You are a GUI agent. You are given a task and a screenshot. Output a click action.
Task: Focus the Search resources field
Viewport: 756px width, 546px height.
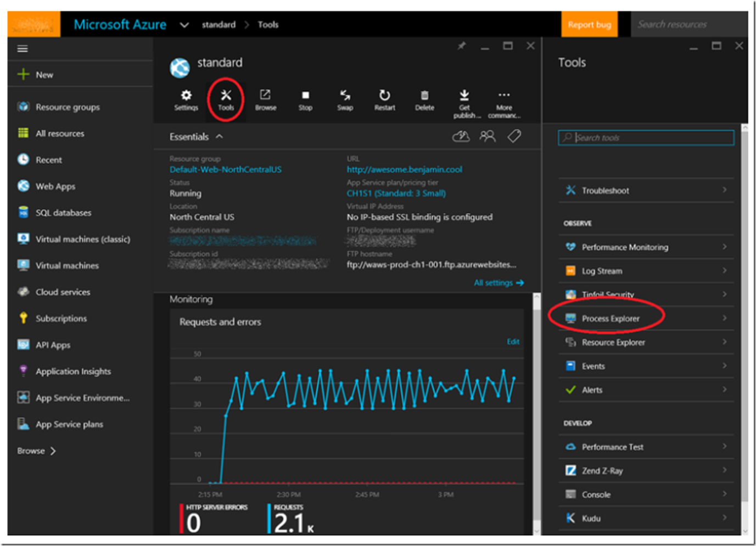tap(690, 25)
